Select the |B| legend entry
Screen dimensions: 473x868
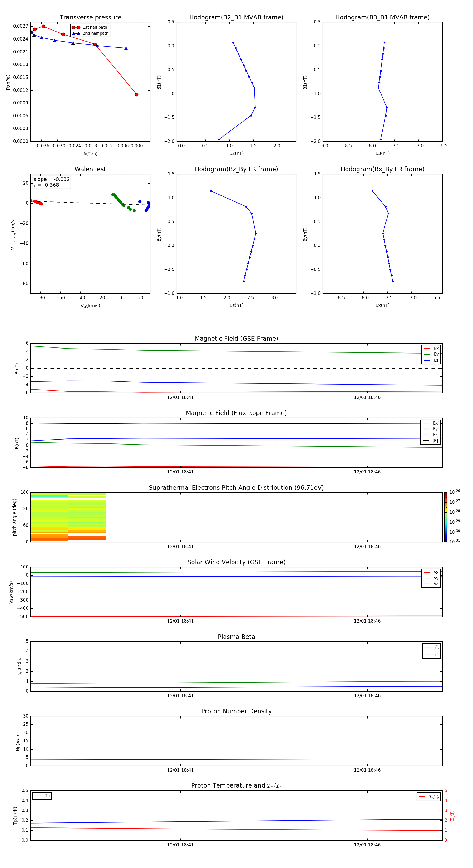point(431,441)
